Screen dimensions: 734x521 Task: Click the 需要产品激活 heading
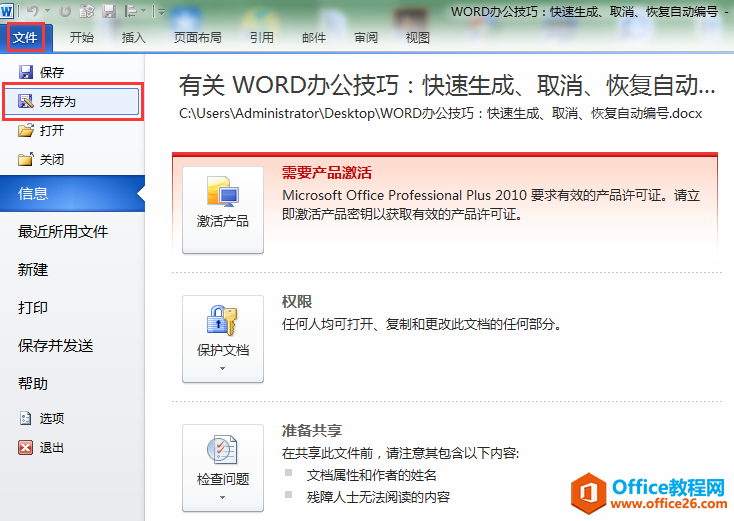pos(327,173)
